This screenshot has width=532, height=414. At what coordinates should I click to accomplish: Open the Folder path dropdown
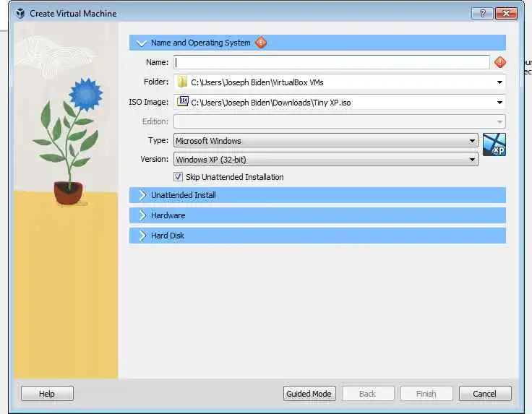point(499,82)
